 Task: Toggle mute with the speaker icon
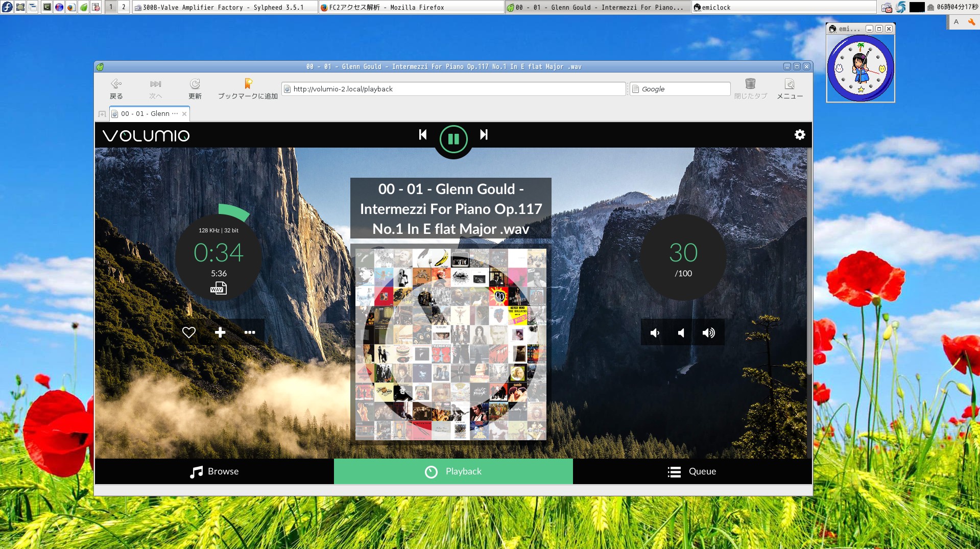(x=681, y=333)
